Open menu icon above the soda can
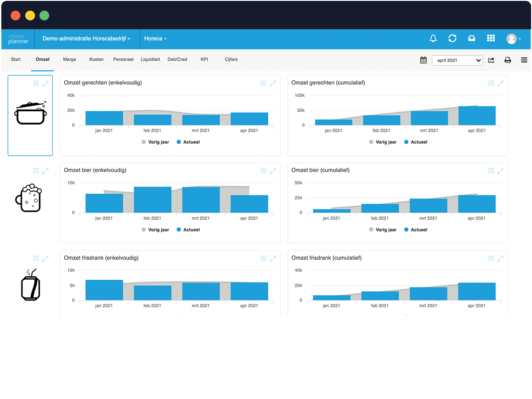Viewport: 532px width, 399px height. coord(36,258)
